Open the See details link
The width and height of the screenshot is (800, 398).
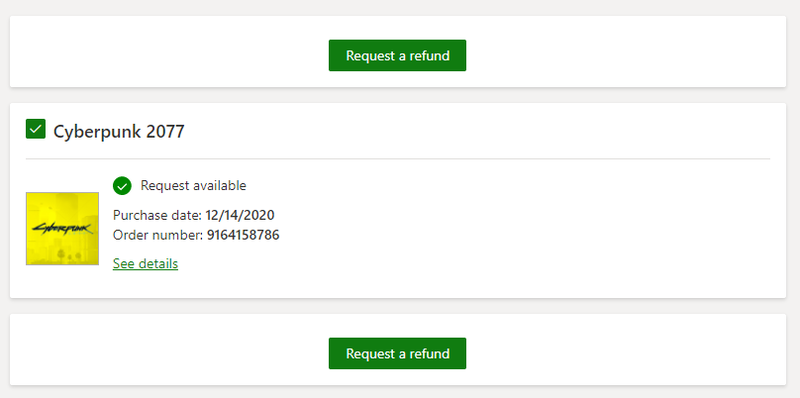145,264
